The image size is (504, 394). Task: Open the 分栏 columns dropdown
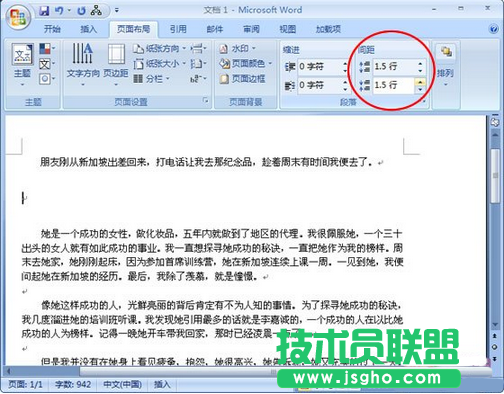pyautogui.click(x=152, y=79)
